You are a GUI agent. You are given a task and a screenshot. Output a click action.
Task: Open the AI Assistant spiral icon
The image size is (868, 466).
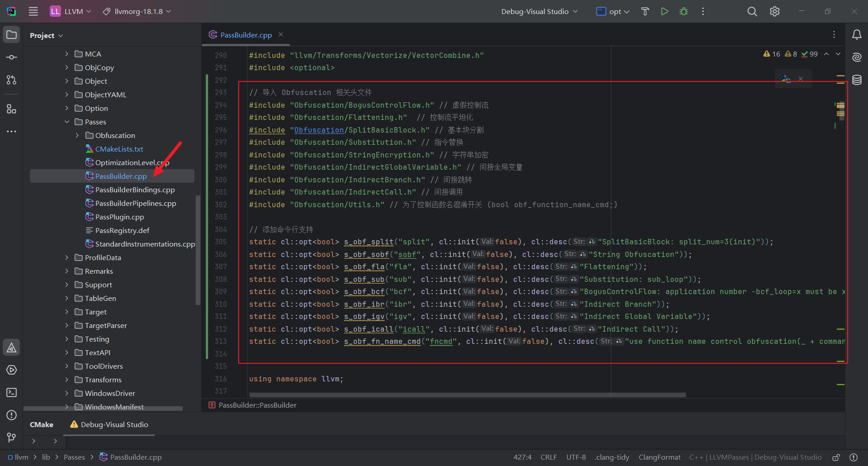(x=857, y=57)
